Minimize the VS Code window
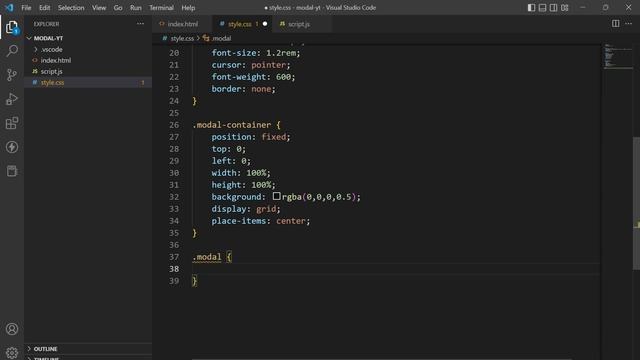The image size is (640, 360). (x=582, y=7)
